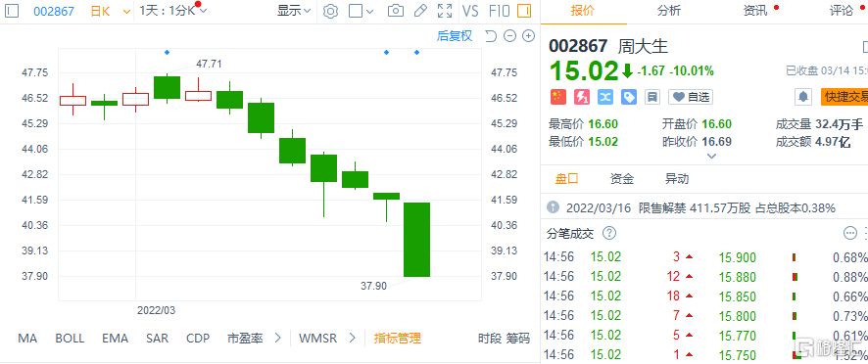Select the 资金 tab
Screen dimensions: 868x364
(x=622, y=179)
